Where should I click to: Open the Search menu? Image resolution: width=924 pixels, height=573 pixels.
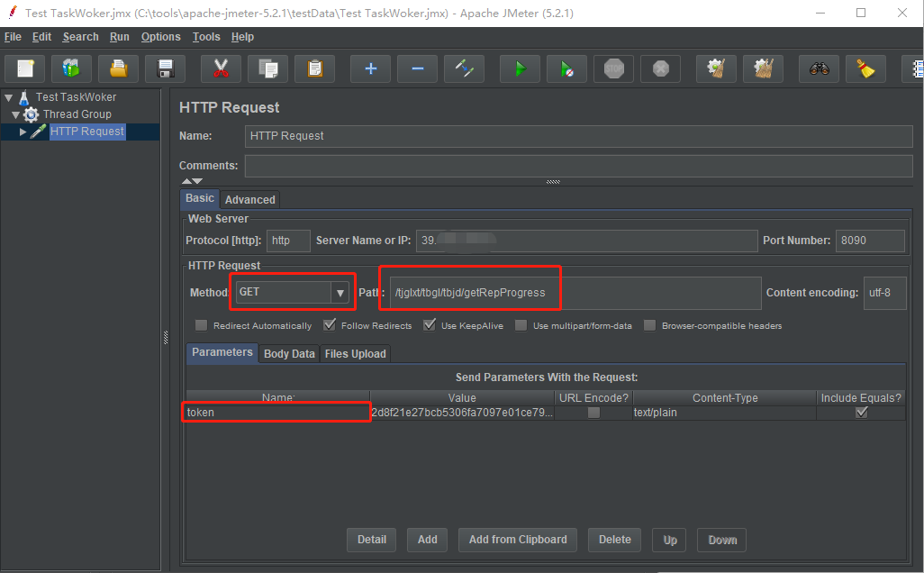pyautogui.click(x=81, y=37)
